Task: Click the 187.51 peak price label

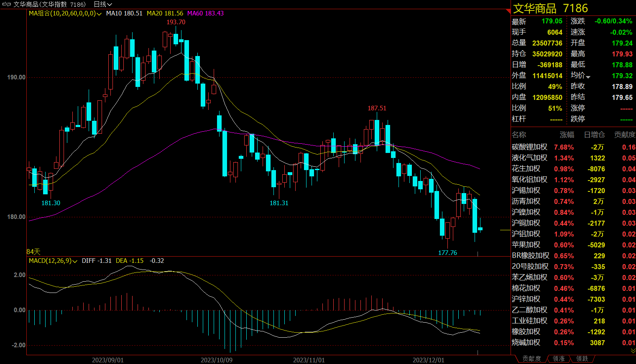Action: tap(377, 108)
